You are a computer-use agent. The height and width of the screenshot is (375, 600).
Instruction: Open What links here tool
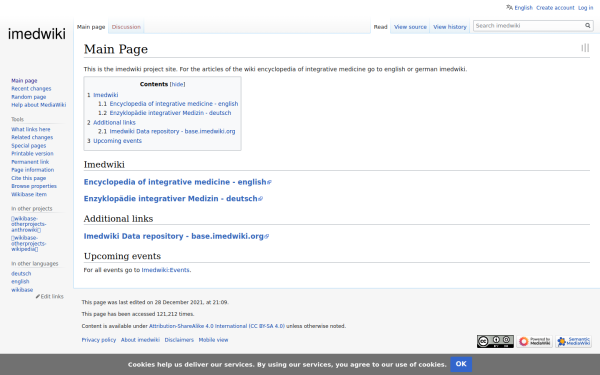click(31, 129)
